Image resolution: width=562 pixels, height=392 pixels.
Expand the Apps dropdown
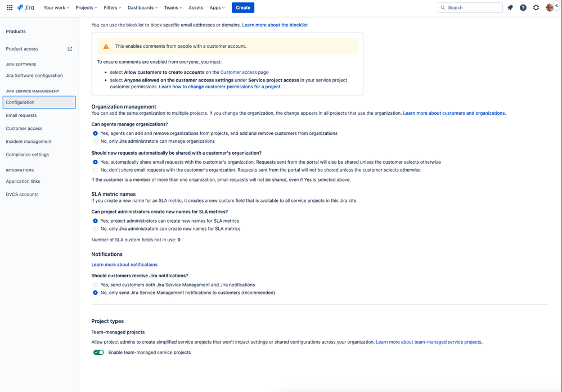tap(217, 7)
